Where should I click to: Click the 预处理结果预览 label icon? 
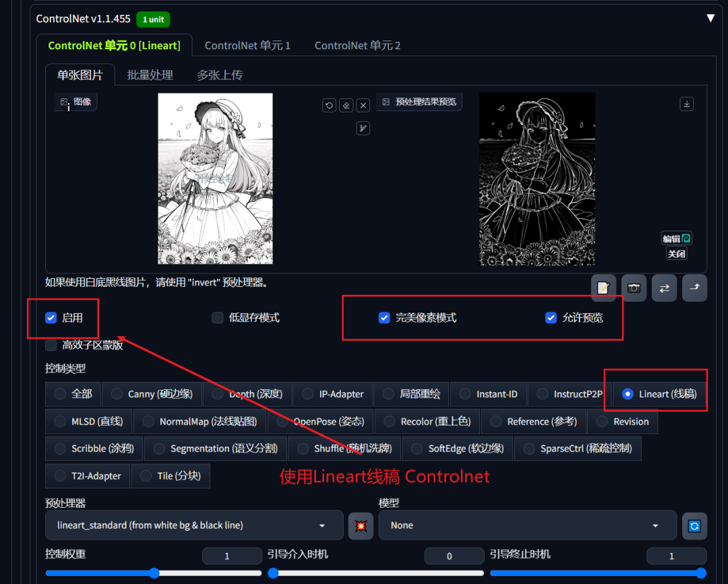[386, 102]
